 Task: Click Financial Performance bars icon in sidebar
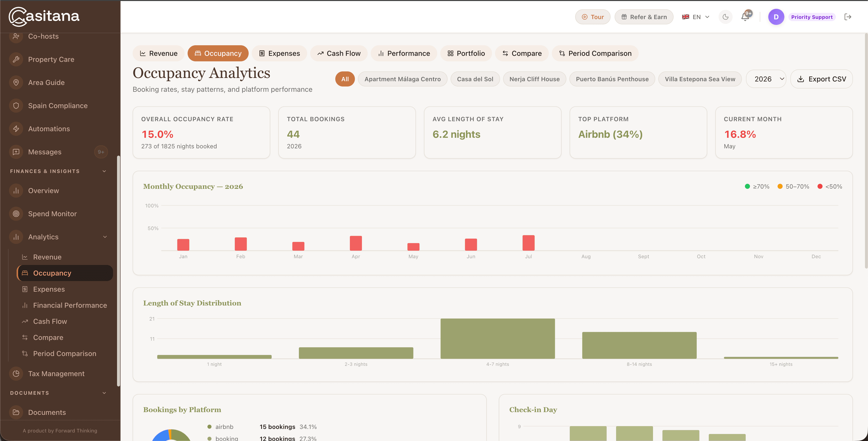(25, 305)
